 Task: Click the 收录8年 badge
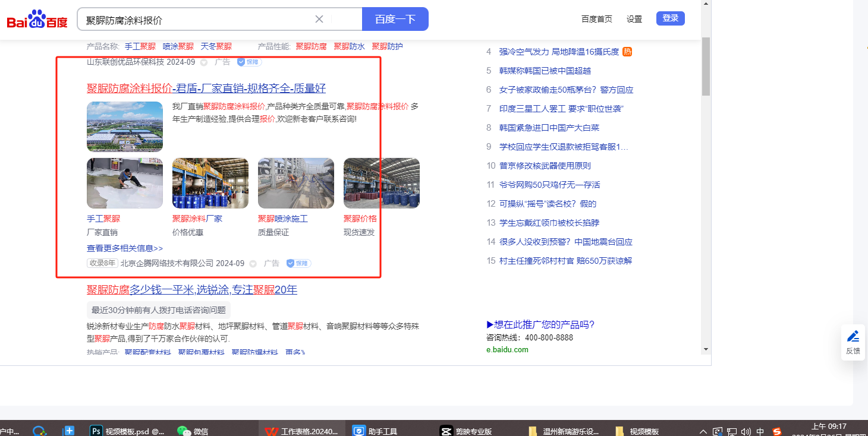click(102, 263)
